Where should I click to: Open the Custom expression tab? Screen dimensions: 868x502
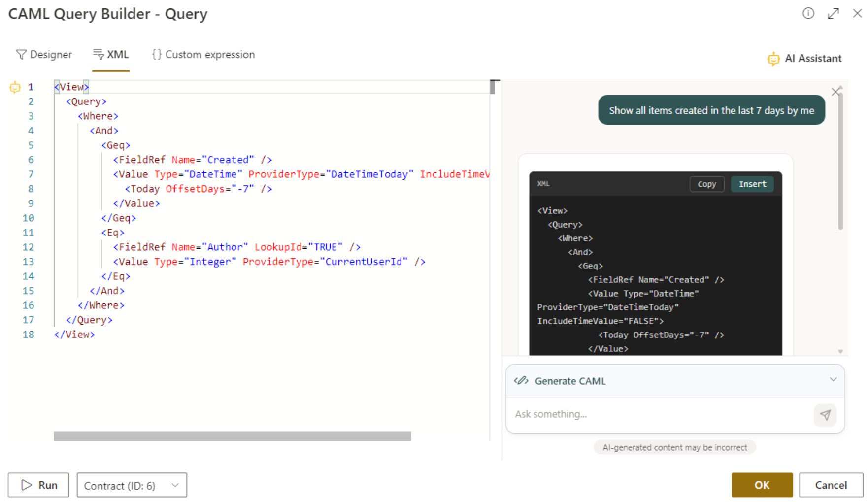click(203, 55)
